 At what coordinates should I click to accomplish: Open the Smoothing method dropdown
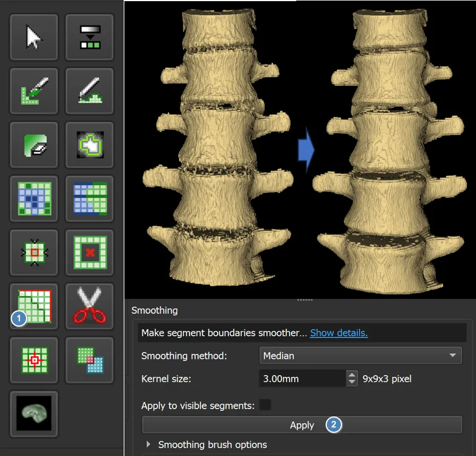tap(361, 355)
